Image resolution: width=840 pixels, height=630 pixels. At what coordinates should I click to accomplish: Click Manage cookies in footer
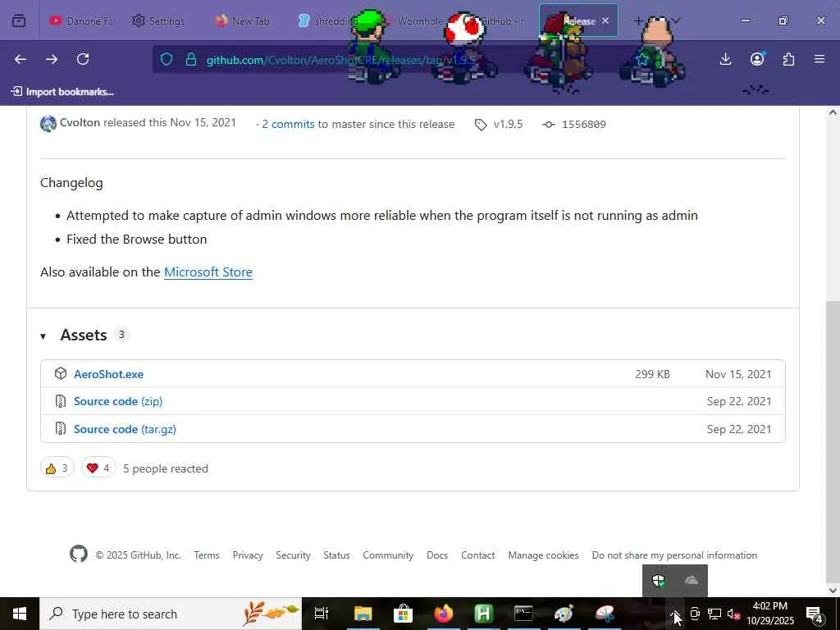pyautogui.click(x=543, y=555)
